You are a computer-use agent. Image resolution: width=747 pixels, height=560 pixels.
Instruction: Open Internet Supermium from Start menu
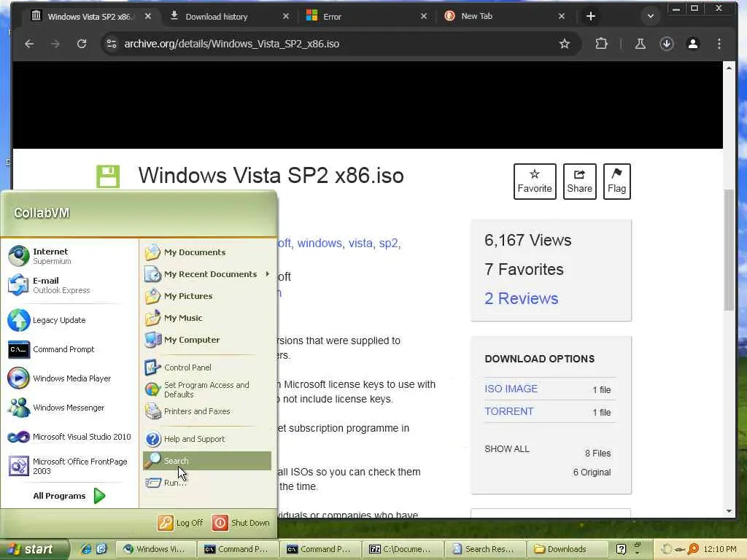pos(69,256)
